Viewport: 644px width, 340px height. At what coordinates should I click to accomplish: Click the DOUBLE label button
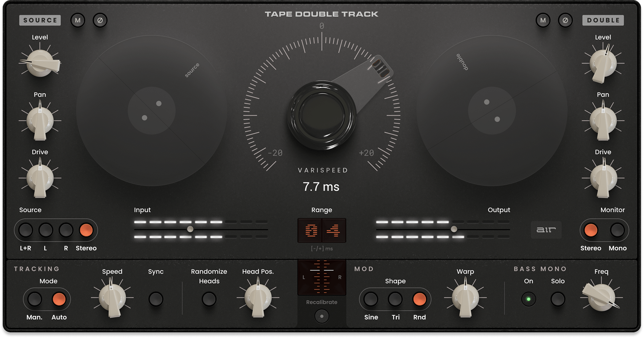tap(603, 20)
